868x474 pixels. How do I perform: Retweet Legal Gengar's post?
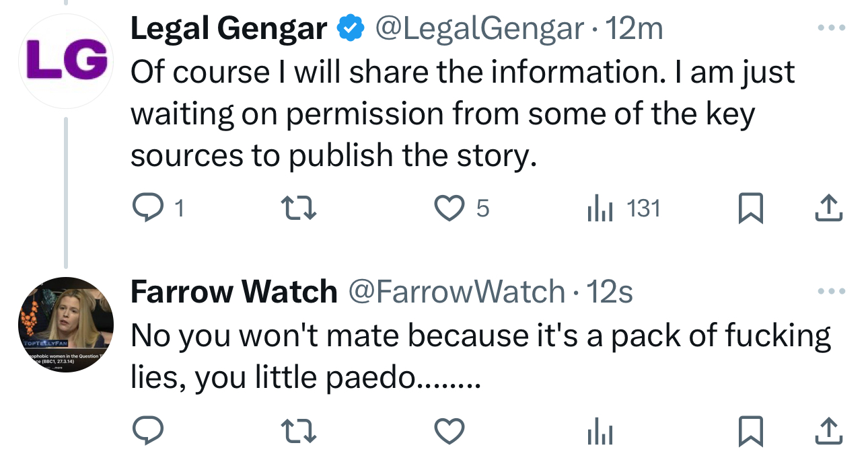click(298, 209)
